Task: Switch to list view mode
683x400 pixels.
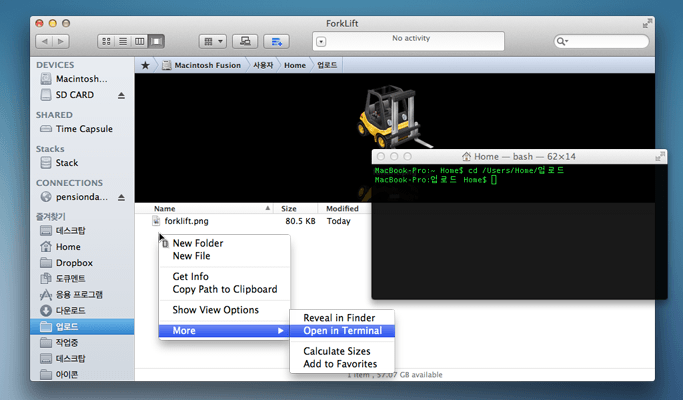Action: 123,41
